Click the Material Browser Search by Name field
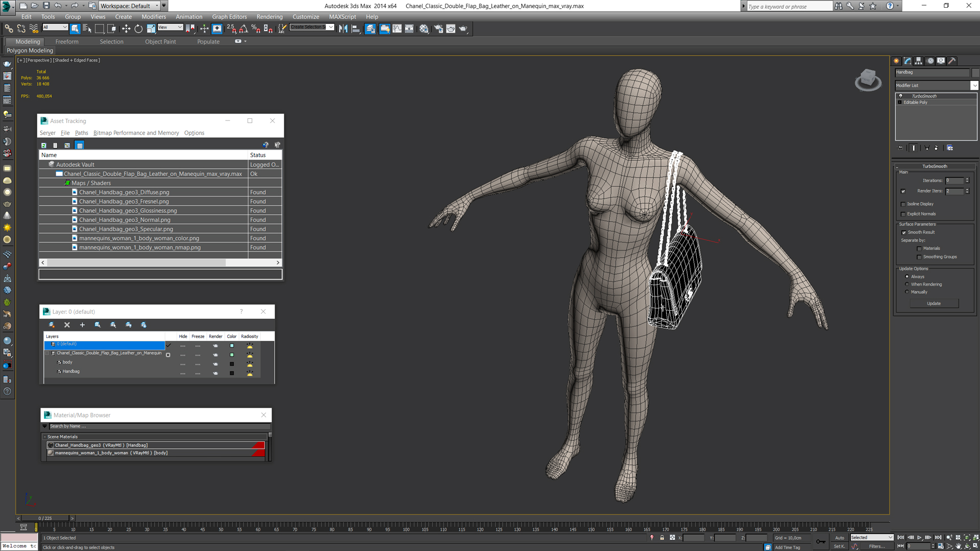This screenshot has width=980, height=551. click(x=159, y=427)
